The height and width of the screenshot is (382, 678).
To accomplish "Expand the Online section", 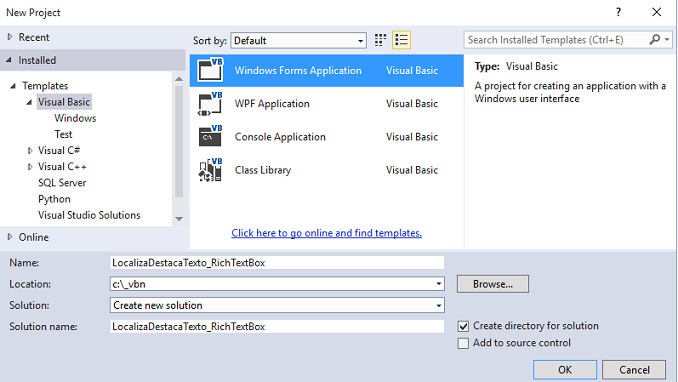I will point(10,237).
